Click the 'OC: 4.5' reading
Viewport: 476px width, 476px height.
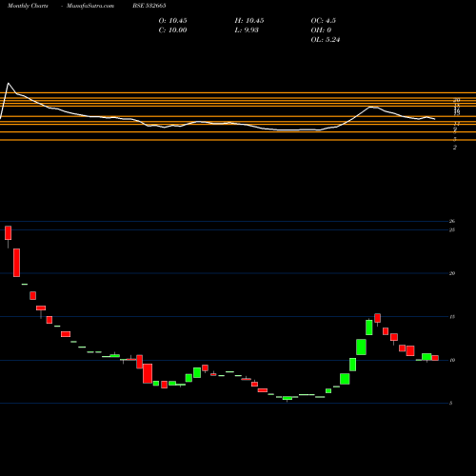coord(323,21)
